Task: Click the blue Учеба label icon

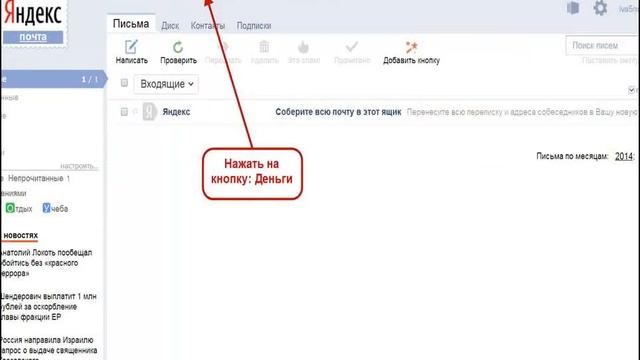Action: coord(47,208)
